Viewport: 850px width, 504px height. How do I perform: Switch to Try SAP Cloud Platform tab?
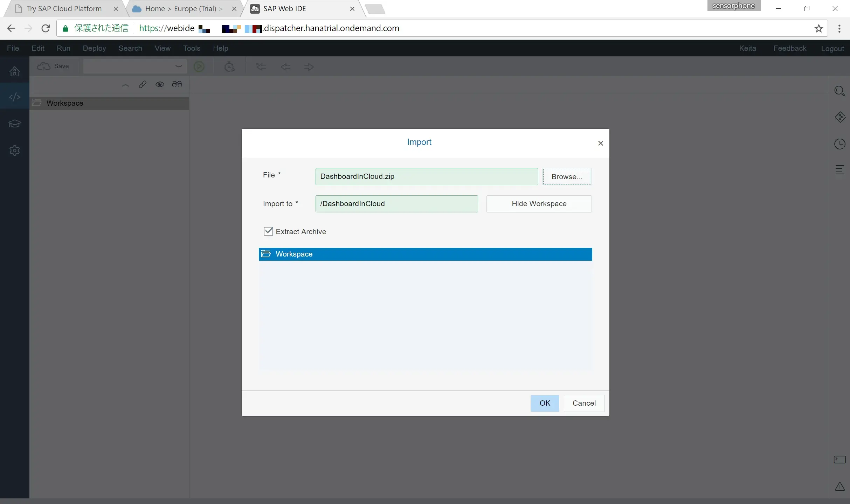64,9
